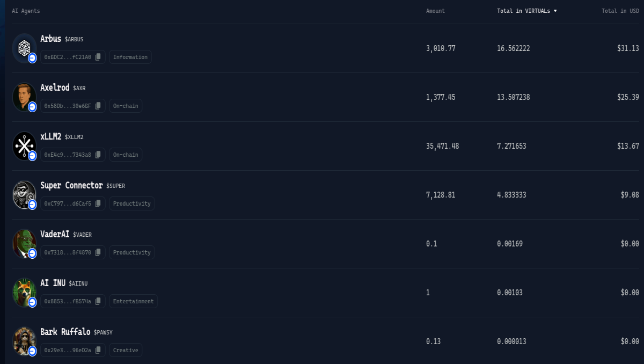Click the Total in USD header
Viewport: 644px width, 364px height.
[620, 11]
